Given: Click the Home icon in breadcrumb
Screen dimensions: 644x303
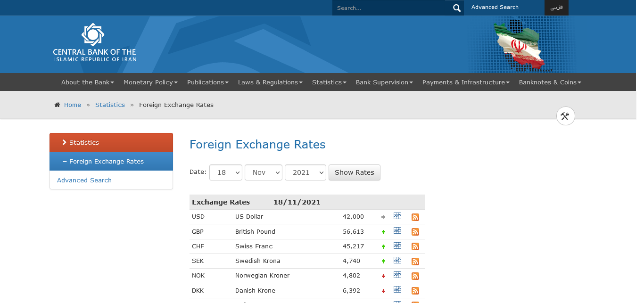Looking at the screenshot, I should pos(57,105).
